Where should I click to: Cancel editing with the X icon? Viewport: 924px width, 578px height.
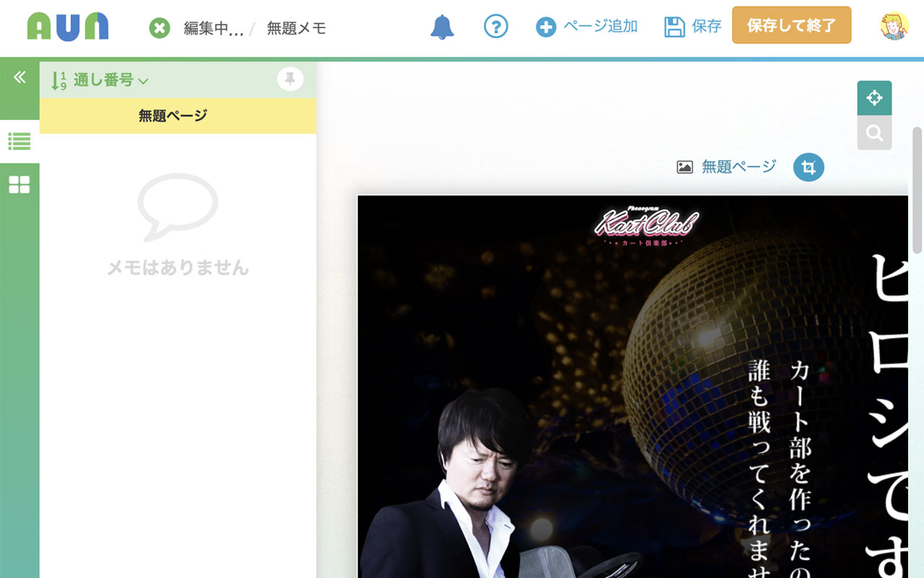point(160,28)
